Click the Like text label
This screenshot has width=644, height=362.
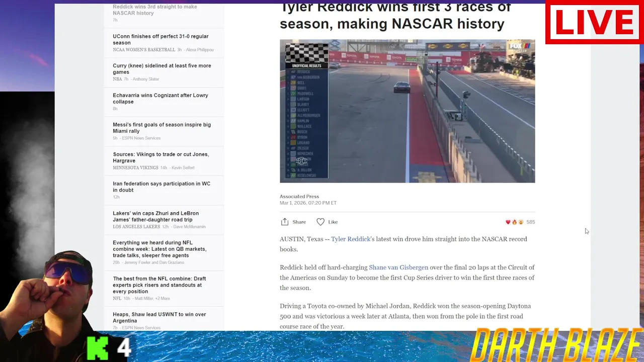[333, 222]
